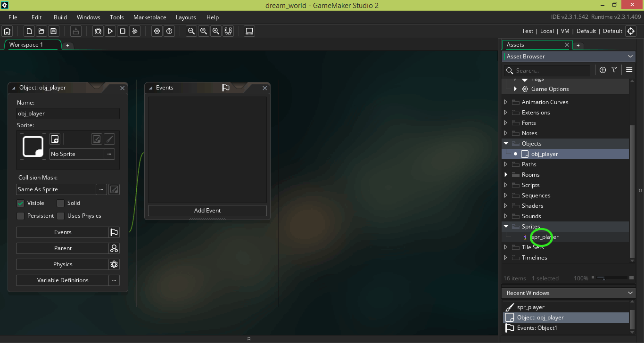The image size is (644, 343).
Task: Click the Parent button
Action: 63,248
